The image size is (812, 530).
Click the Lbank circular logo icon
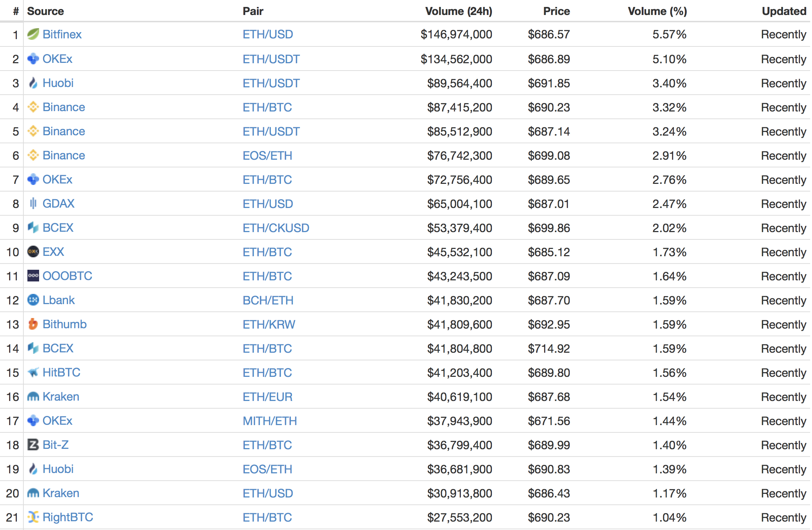pyautogui.click(x=33, y=300)
